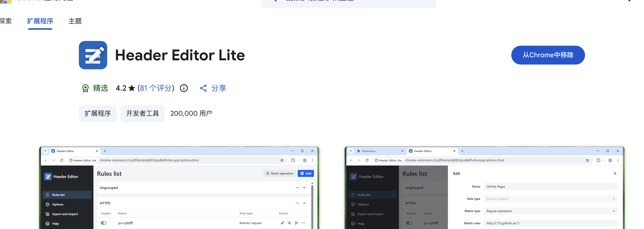Click the blue Add button in left preview

[x=306, y=174]
